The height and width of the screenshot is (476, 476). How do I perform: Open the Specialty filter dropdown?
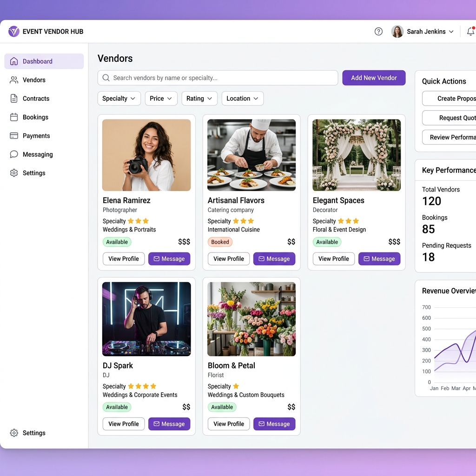(x=119, y=98)
